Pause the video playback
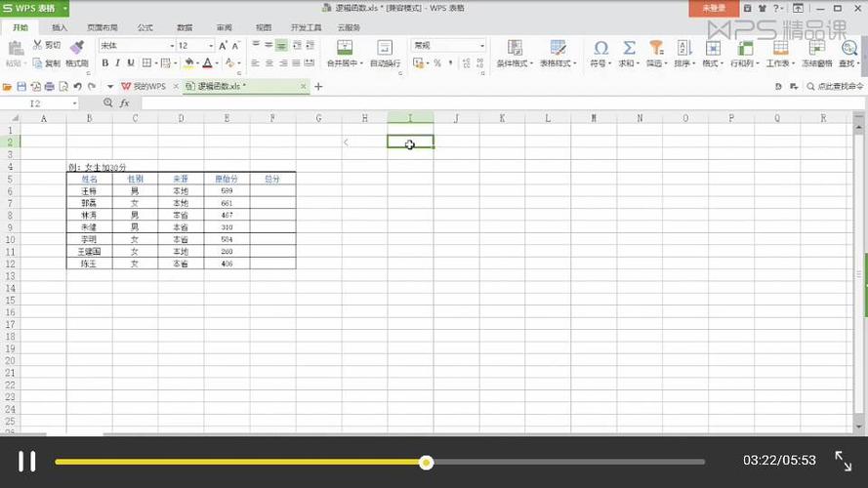Image resolution: width=868 pixels, height=488 pixels. tap(26, 462)
